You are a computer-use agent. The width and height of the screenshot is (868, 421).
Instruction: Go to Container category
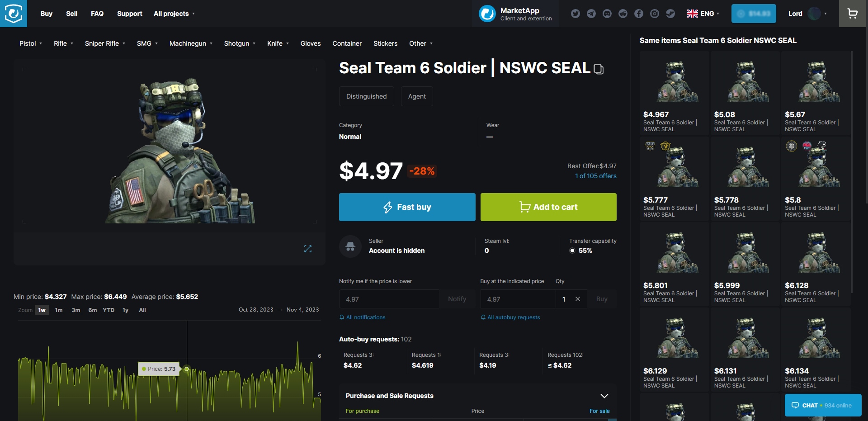click(347, 43)
